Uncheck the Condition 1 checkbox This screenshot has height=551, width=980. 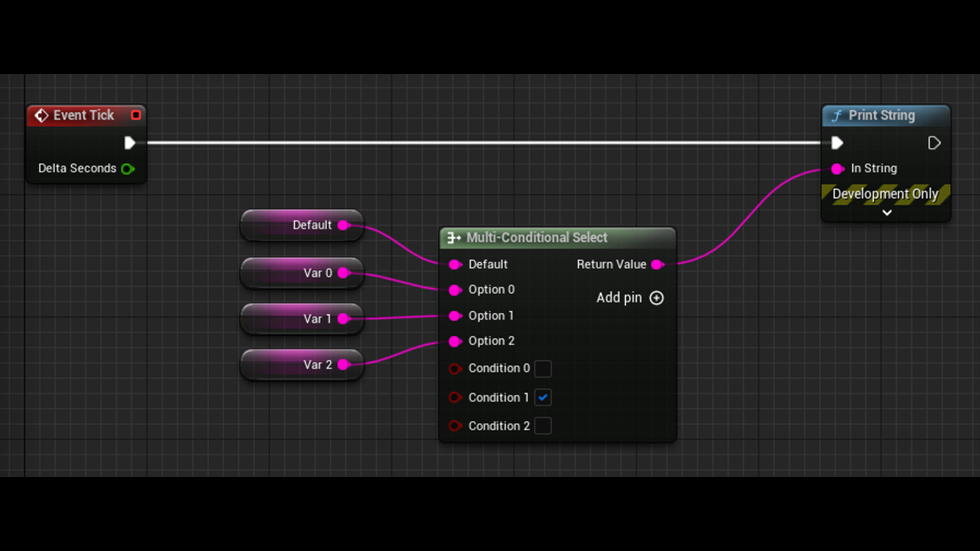point(543,397)
